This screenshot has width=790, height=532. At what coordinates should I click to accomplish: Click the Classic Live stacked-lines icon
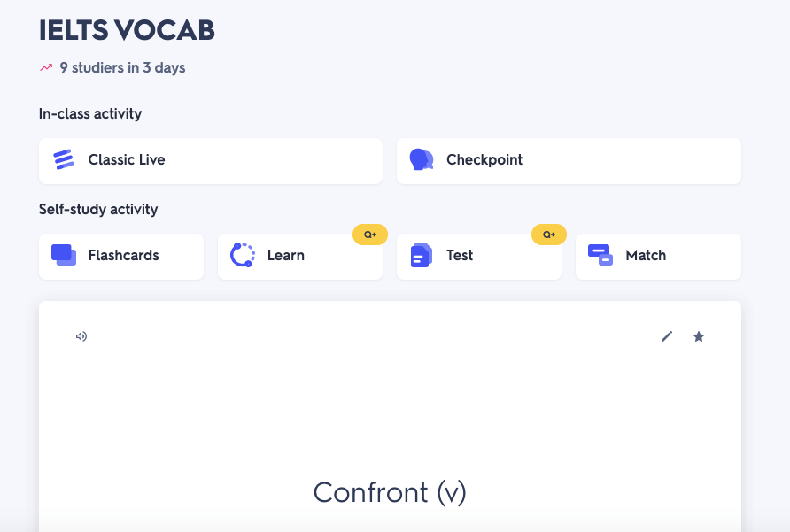tap(64, 160)
